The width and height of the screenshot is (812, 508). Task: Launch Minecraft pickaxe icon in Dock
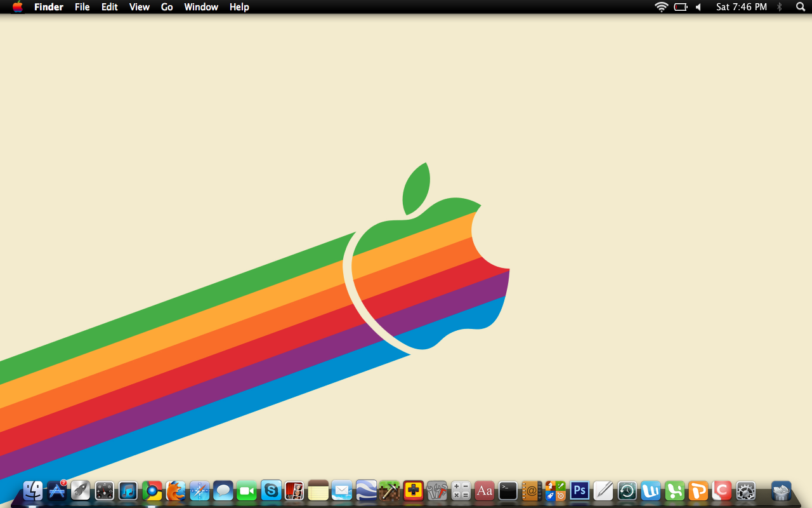click(x=390, y=491)
